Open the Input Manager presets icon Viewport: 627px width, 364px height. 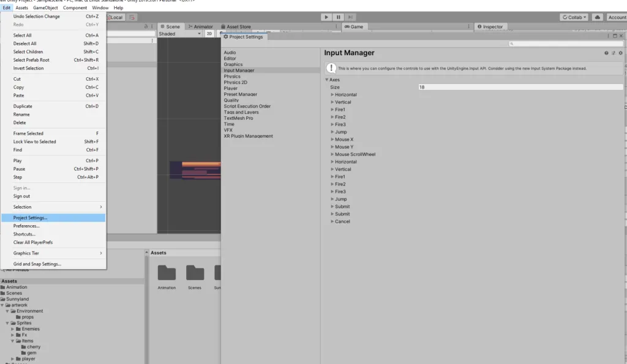point(614,53)
